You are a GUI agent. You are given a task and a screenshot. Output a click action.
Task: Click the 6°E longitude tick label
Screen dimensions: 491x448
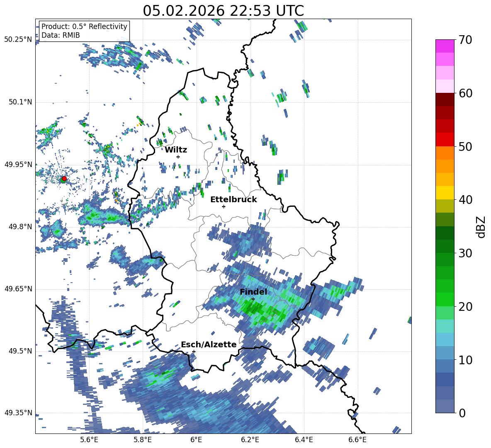click(196, 440)
